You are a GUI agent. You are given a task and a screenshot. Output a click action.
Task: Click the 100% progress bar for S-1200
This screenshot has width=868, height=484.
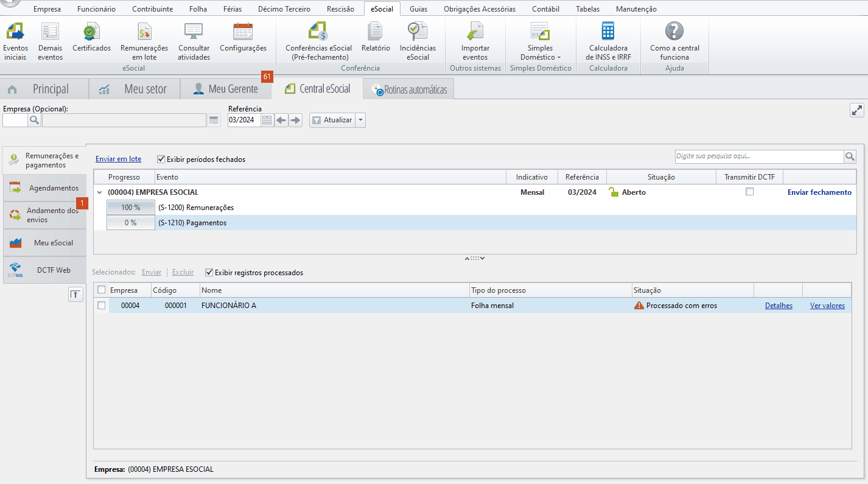click(x=130, y=208)
